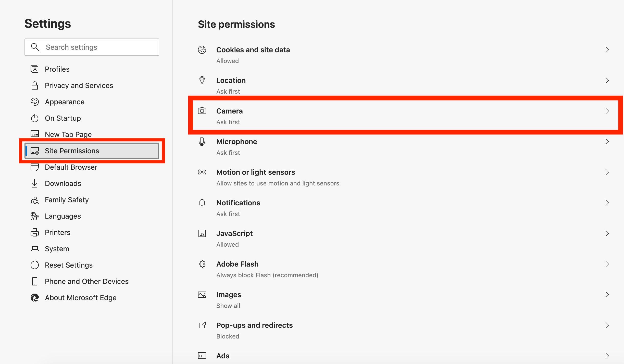Click the JS icon for JavaScript
The image size is (624, 364).
pyautogui.click(x=202, y=233)
